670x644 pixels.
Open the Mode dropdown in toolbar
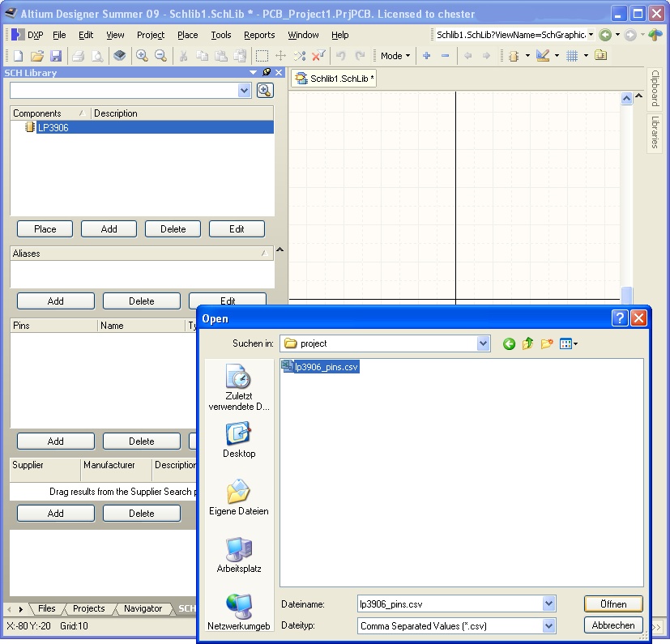[x=395, y=56]
